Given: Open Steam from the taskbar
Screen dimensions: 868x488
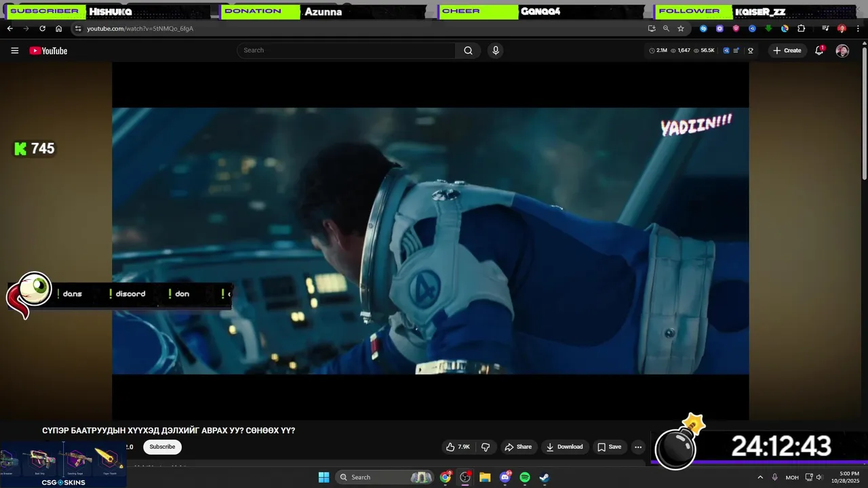Looking at the screenshot, I should coord(545,477).
